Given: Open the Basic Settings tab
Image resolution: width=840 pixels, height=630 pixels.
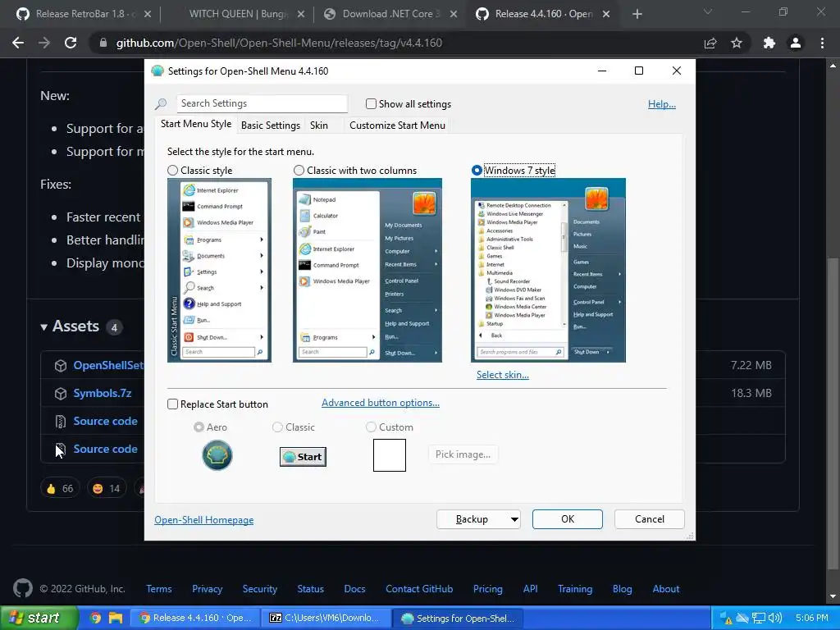Looking at the screenshot, I should (271, 126).
